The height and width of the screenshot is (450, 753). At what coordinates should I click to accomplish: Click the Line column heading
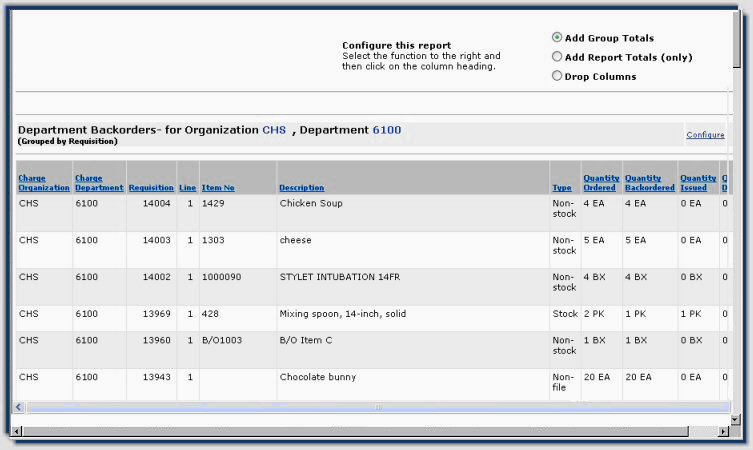point(187,188)
